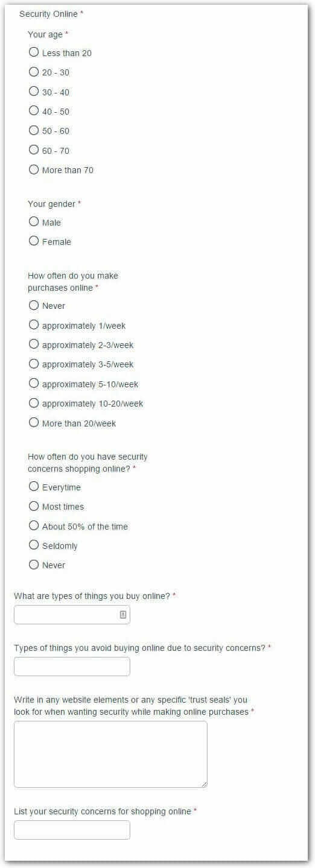Choose the '20 - 30' age radio button
Viewport: 315px width, 868px height.
tap(34, 72)
